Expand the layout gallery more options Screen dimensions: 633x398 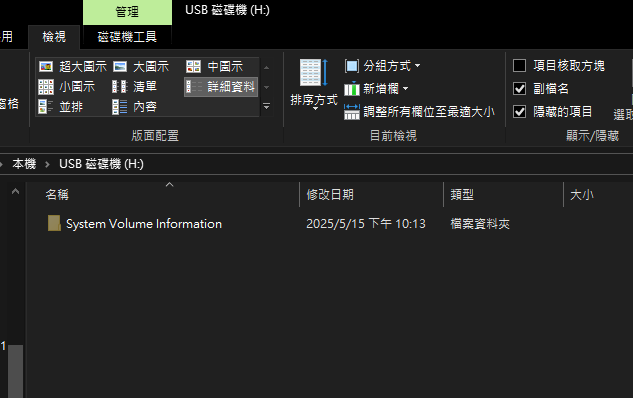click(x=266, y=107)
